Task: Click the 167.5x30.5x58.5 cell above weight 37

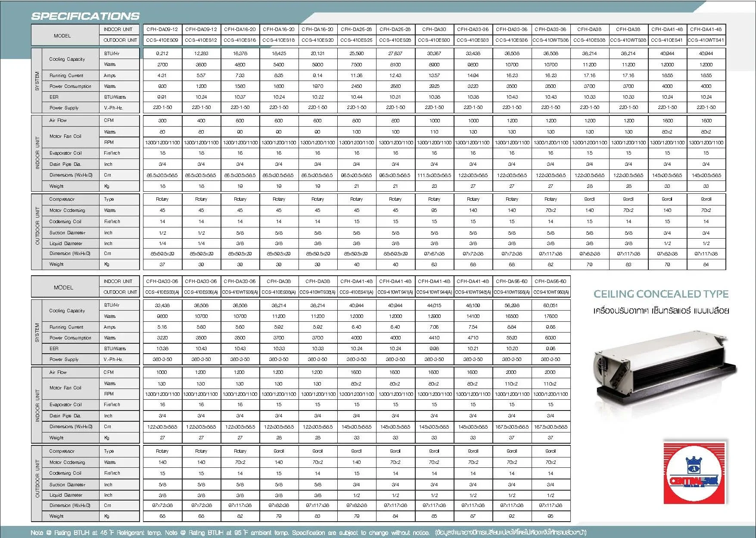Action: [x=512, y=427]
